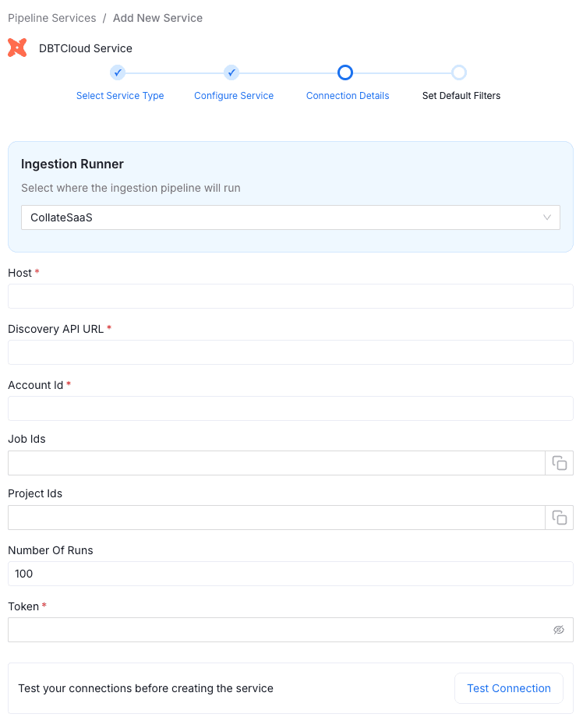Click the Job Ids copy icon

click(x=559, y=463)
